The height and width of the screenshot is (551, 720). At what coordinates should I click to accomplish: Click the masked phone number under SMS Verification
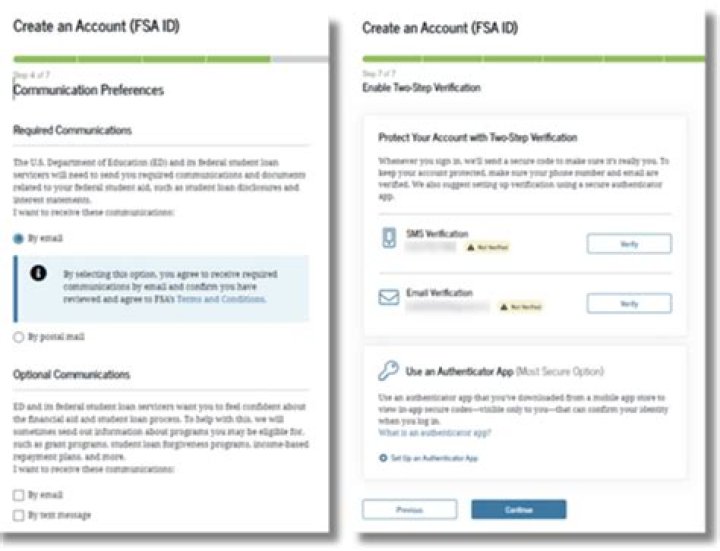[431, 247]
